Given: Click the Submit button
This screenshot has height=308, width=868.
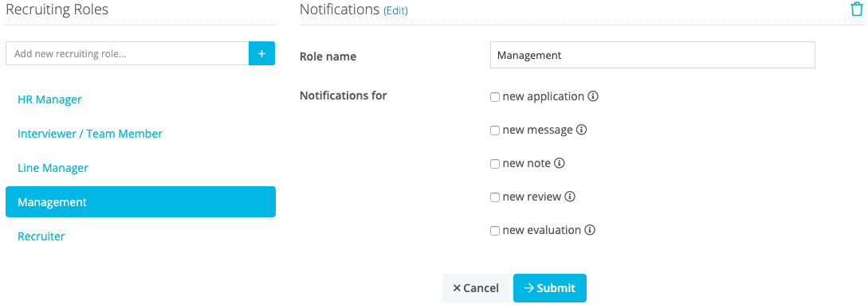Looking at the screenshot, I should pyautogui.click(x=550, y=288).
